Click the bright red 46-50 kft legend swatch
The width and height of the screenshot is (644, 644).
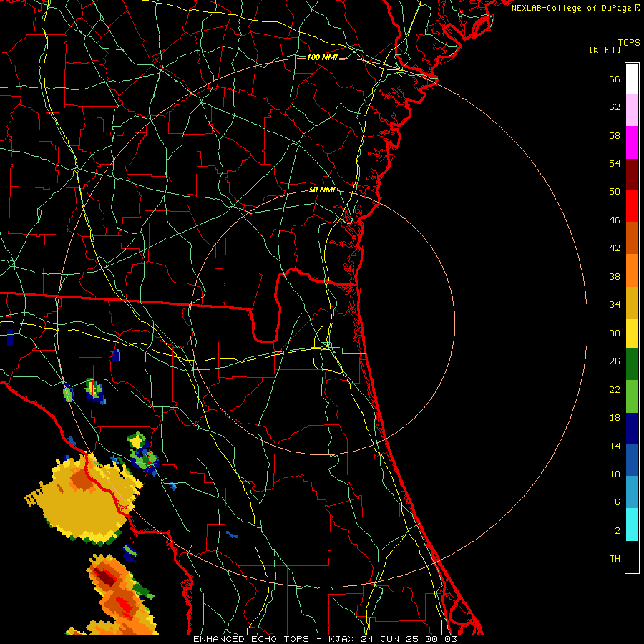(632, 206)
